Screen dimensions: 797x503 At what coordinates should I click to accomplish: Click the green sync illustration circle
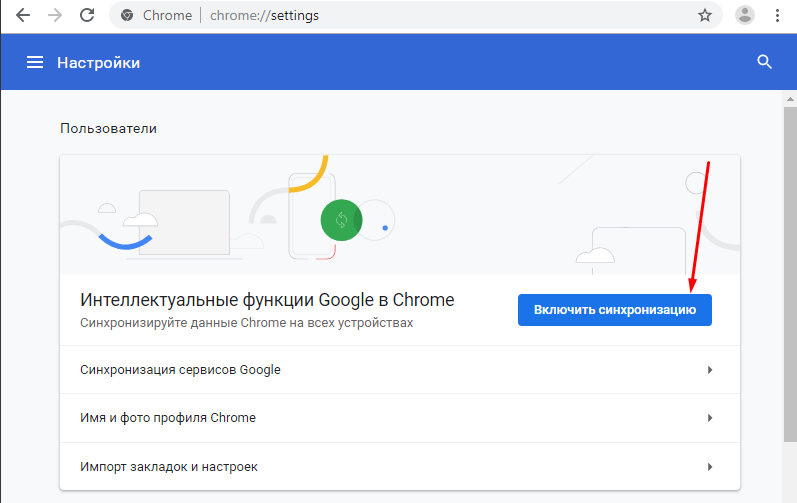click(x=341, y=220)
